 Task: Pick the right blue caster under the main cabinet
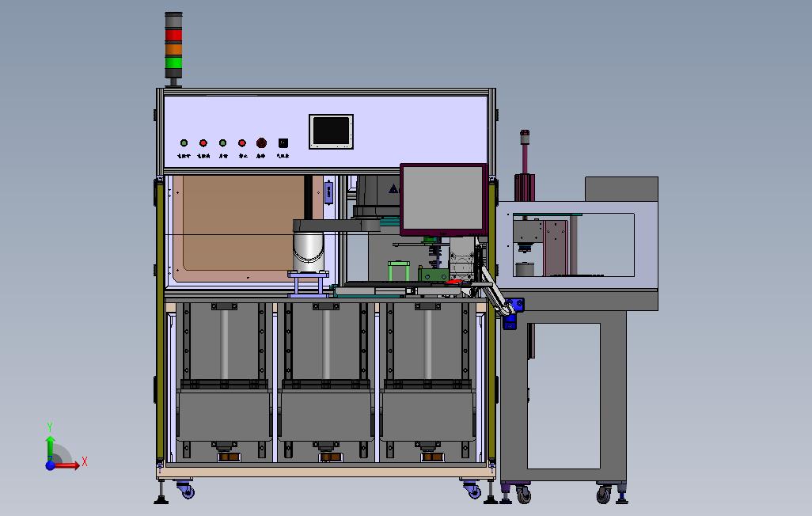[x=472, y=490]
